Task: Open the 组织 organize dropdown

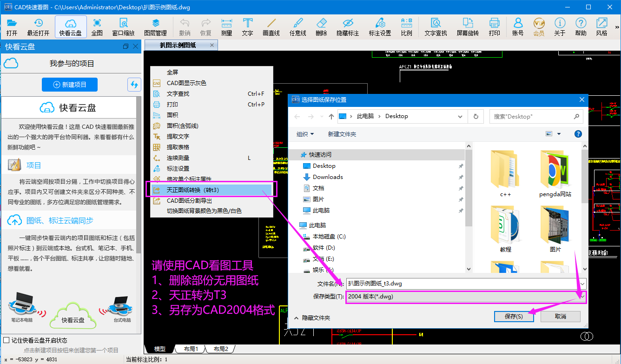Action: point(305,134)
